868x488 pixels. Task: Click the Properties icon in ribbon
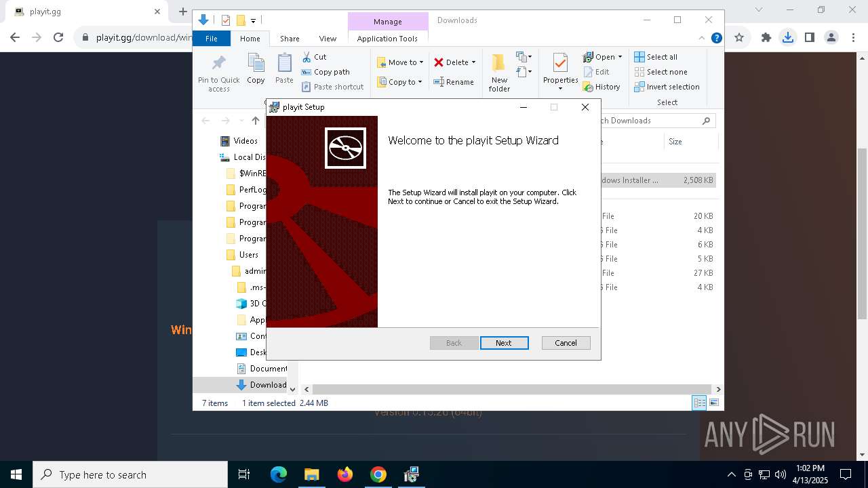(560, 64)
